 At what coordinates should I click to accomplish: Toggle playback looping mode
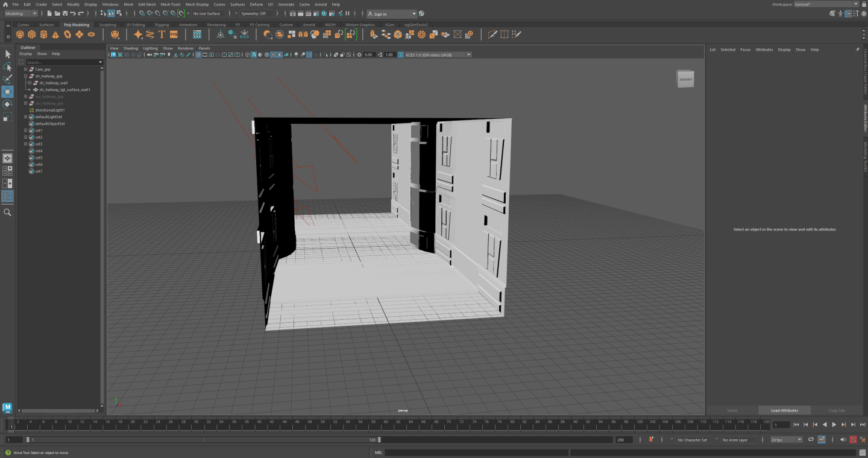[811, 440]
